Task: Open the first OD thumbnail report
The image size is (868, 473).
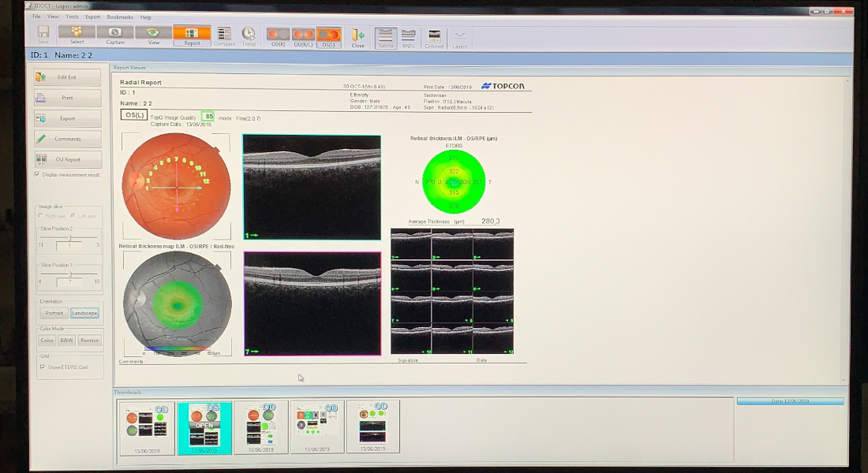Action: click(147, 427)
